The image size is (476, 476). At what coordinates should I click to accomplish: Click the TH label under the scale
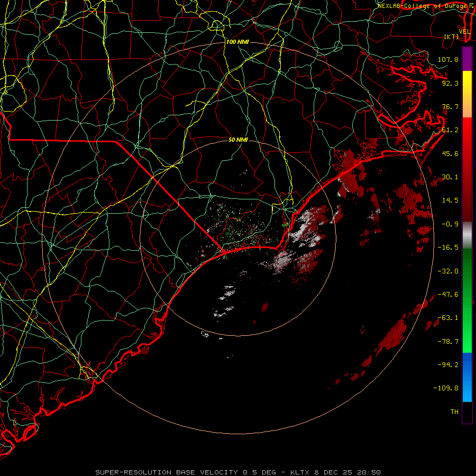(454, 412)
